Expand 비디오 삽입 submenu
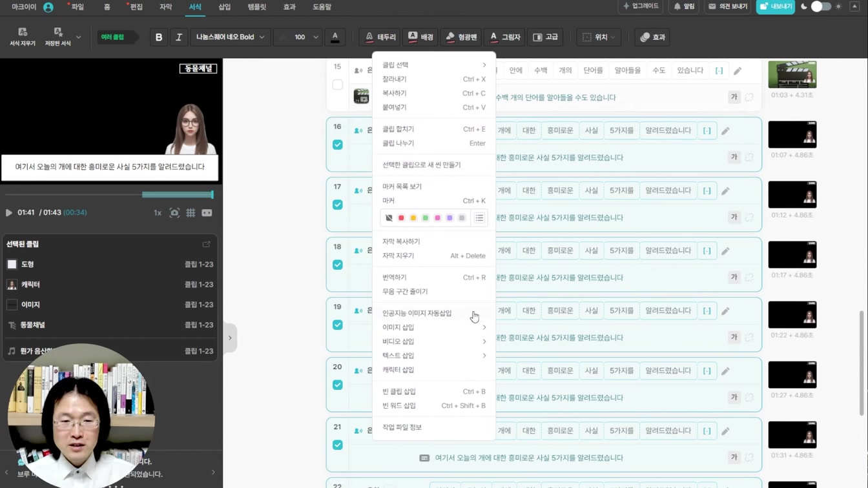Viewport: 868px width, 488px height. (434, 341)
